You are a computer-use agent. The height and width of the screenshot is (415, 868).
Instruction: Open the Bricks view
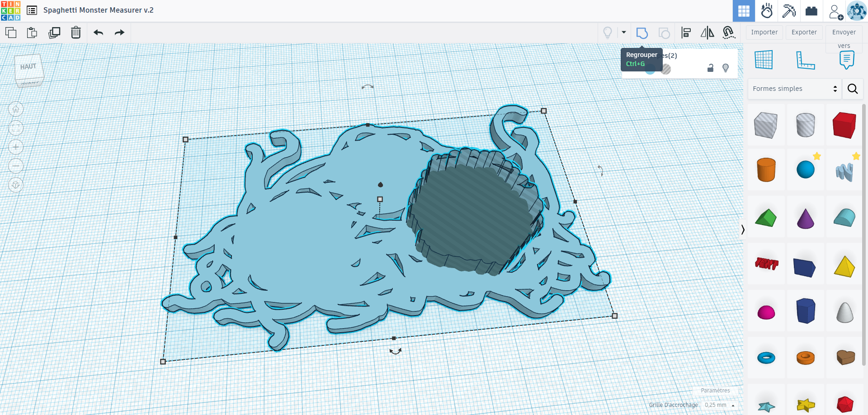(x=811, y=11)
